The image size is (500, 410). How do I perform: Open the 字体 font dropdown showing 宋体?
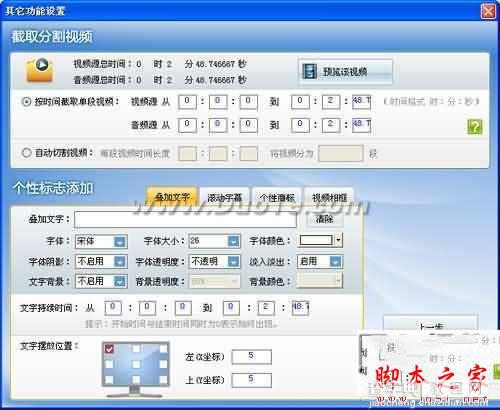point(101,241)
